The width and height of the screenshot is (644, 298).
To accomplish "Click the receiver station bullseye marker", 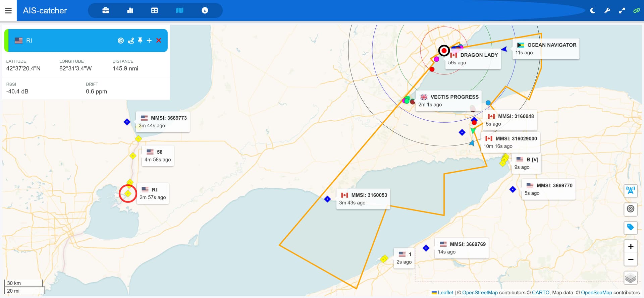I will click(x=444, y=51).
